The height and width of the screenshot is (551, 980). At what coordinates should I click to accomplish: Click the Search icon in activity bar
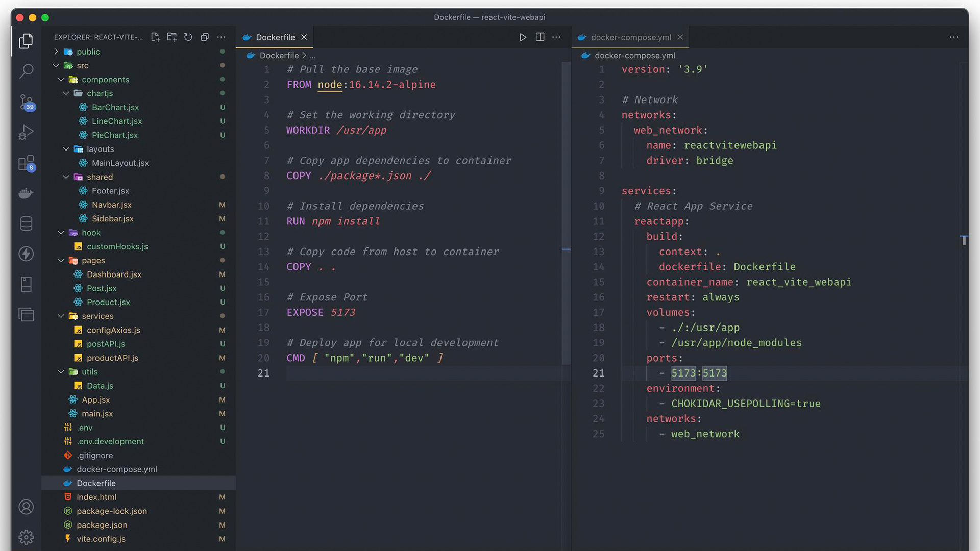point(26,71)
